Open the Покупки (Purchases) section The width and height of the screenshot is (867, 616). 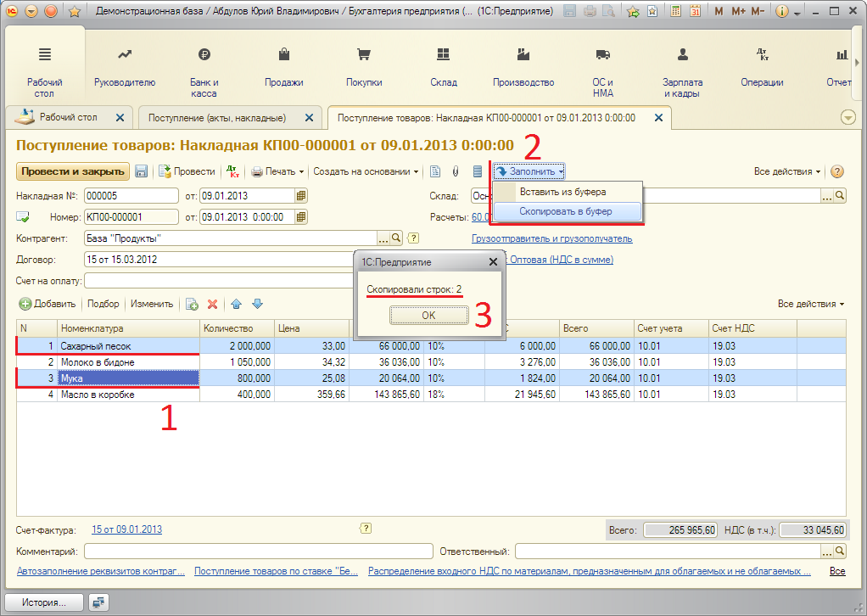pos(363,66)
